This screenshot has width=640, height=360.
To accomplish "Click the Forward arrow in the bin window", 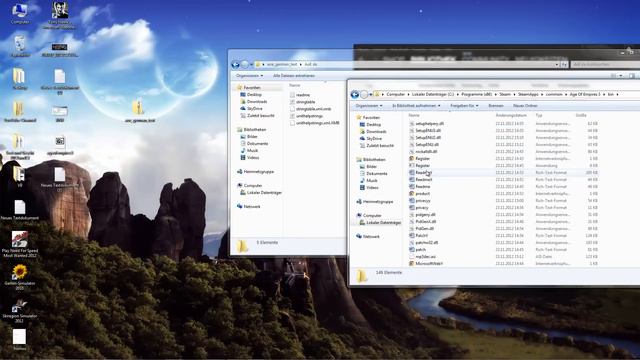I will 364,94.
